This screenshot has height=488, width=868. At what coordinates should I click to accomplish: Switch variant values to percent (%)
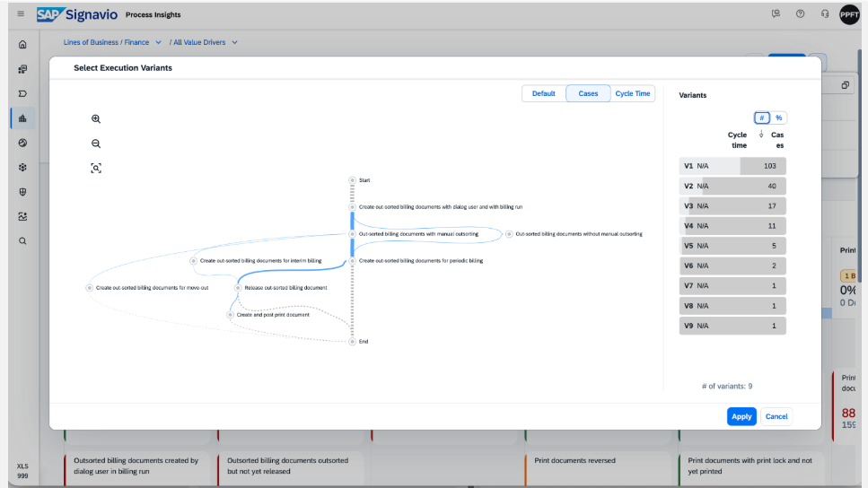pos(778,118)
